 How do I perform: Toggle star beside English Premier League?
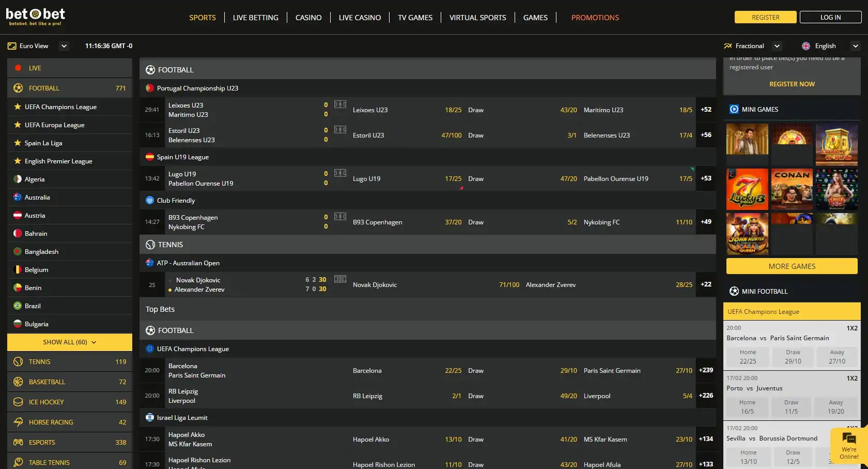click(x=18, y=161)
